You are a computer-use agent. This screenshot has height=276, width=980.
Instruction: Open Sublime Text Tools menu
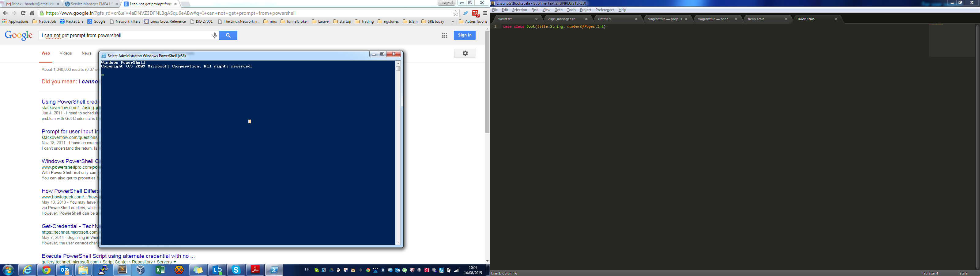571,10
